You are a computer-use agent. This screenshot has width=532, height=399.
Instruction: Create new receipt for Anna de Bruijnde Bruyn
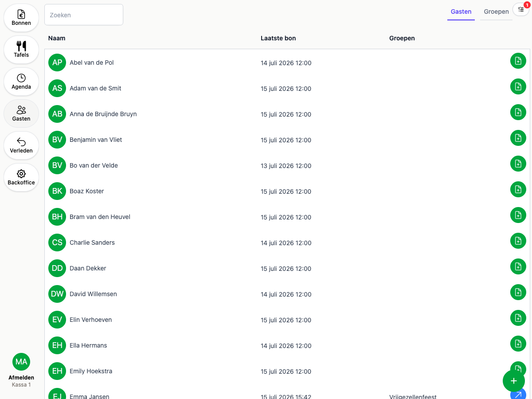point(518,112)
